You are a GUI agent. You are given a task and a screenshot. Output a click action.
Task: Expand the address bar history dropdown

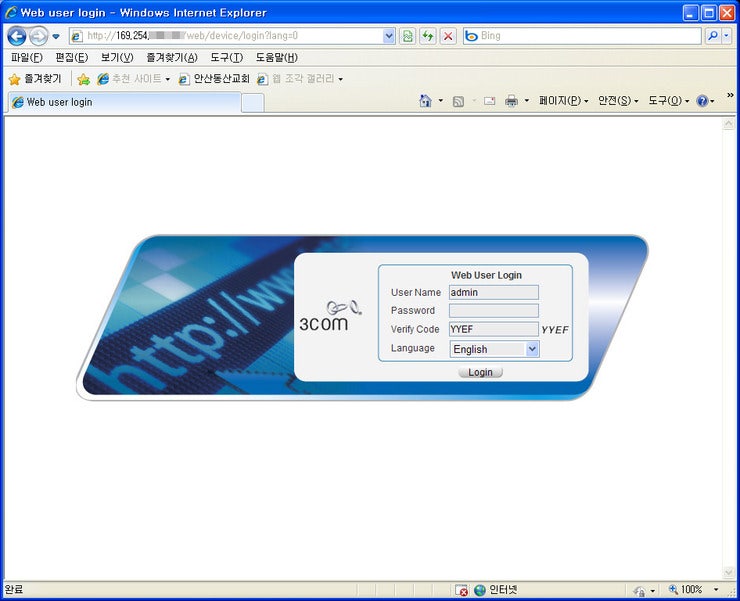click(x=389, y=36)
